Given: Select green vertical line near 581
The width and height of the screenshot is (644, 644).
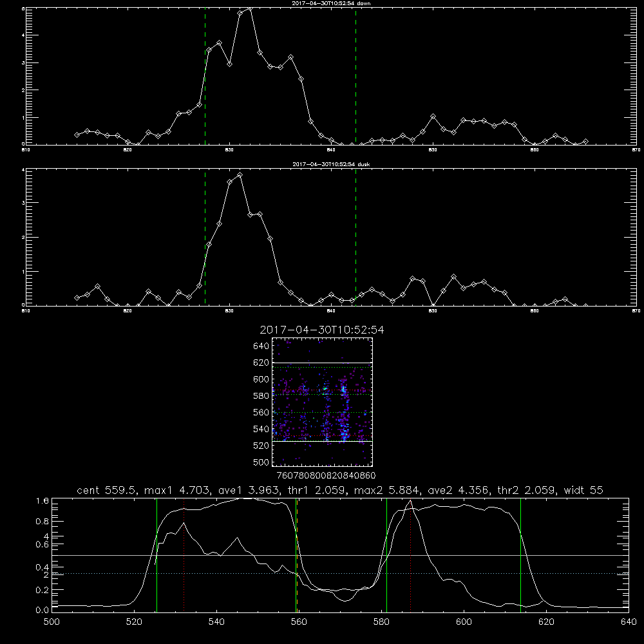Looking at the screenshot, I should click(386, 555).
